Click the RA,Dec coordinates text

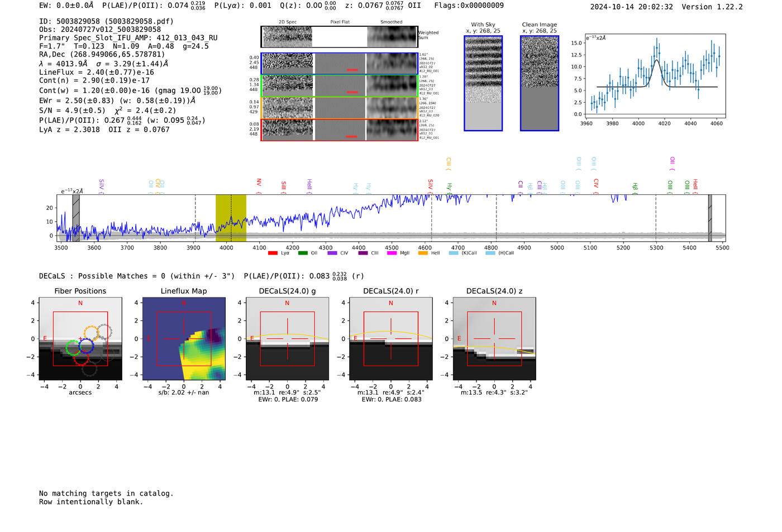[x=102, y=55]
